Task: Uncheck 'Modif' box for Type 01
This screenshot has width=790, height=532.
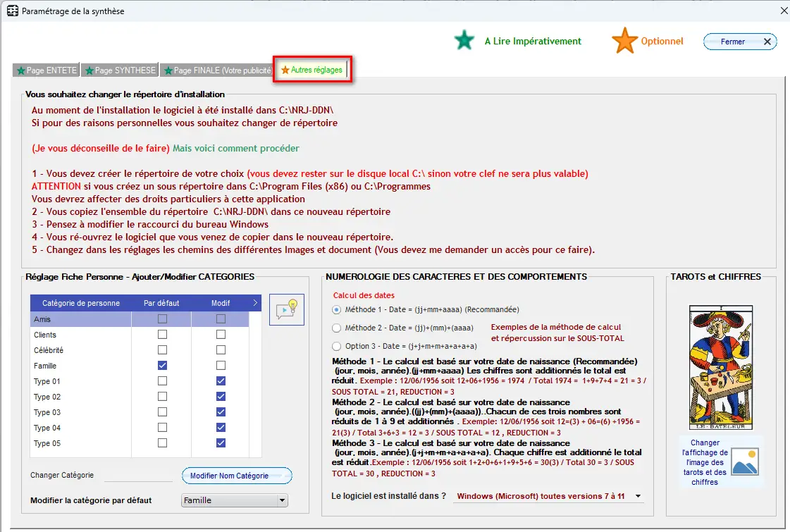Action: (x=221, y=381)
